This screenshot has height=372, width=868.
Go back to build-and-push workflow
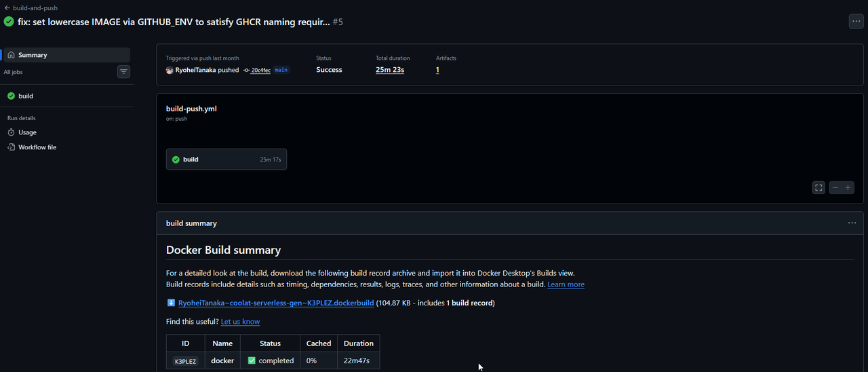coord(31,8)
